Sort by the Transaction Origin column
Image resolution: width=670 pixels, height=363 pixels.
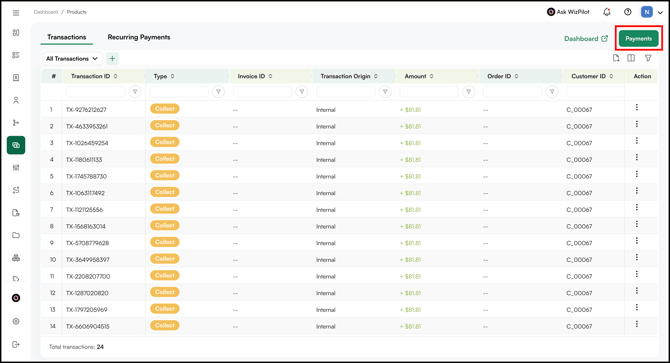(x=376, y=76)
